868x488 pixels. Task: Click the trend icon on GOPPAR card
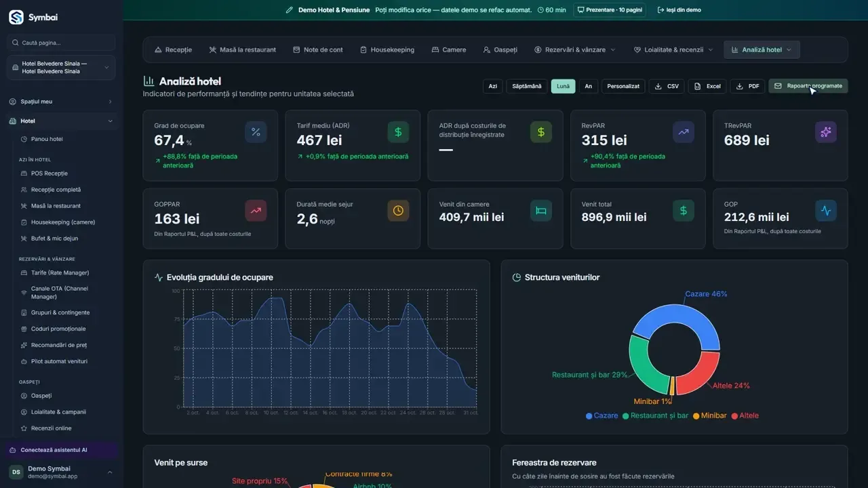tap(256, 211)
